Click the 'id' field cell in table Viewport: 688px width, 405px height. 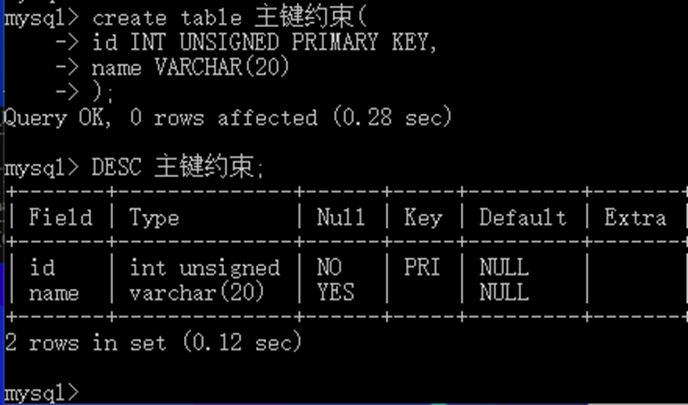click(x=42, y=267)
